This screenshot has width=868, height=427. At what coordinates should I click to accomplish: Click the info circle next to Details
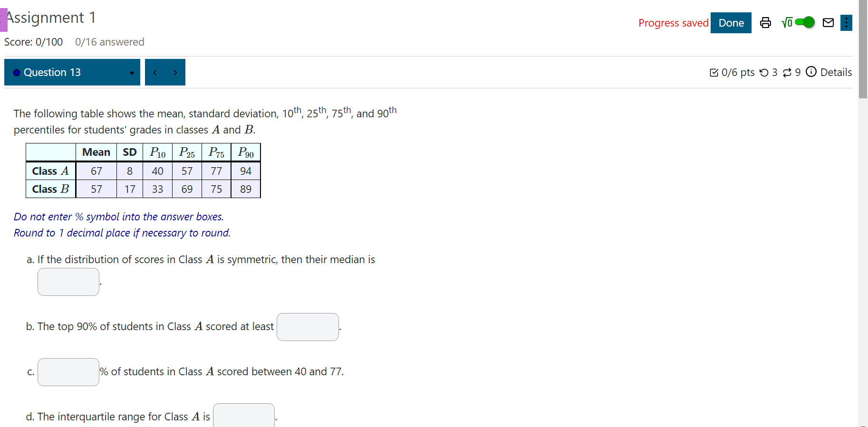pyautogui.click(x=811, y=72)
